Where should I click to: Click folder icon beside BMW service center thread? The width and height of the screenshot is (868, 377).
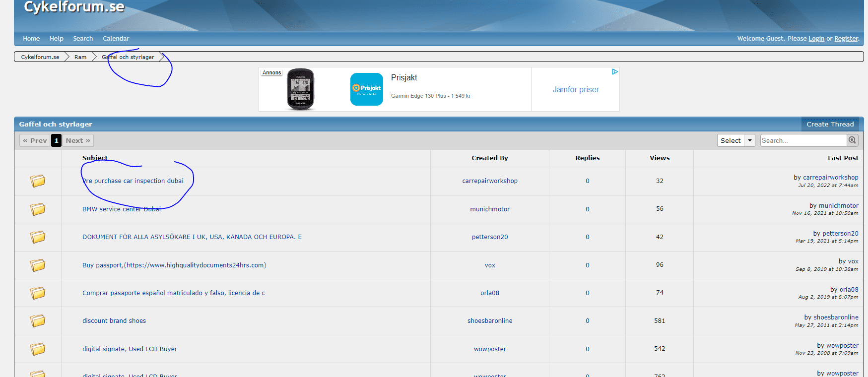click(x=38, y=209)
